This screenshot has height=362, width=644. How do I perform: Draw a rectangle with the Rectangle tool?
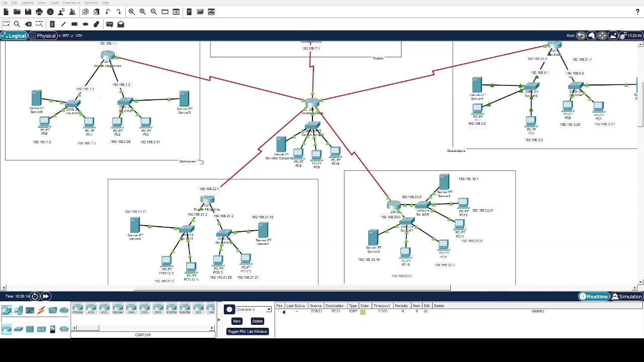pos(74,24)
